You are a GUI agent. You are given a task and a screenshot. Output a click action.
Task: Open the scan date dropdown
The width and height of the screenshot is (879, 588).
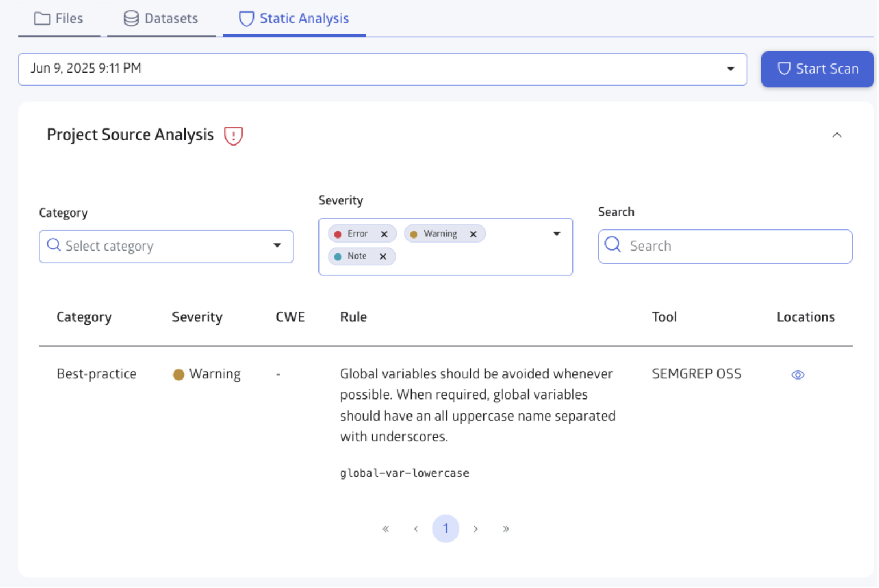730,69
